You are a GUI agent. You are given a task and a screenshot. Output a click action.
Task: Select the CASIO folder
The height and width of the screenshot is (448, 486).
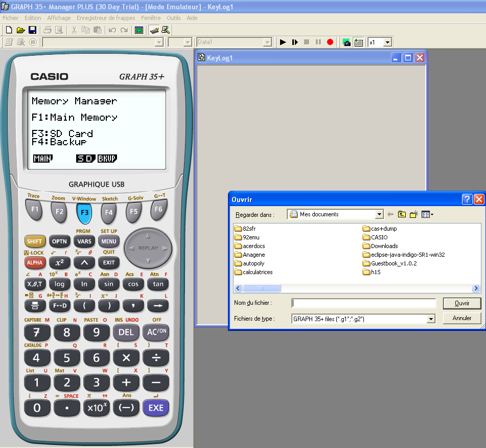pos(375,237)
